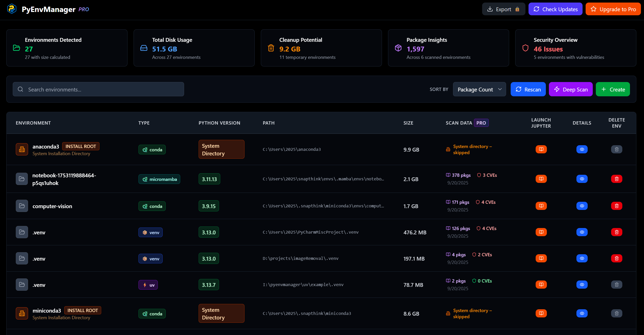Screen dimensions: 644x335
Task: Delete the imageRemoval .venv environment
Action: [x=616, y=258]
